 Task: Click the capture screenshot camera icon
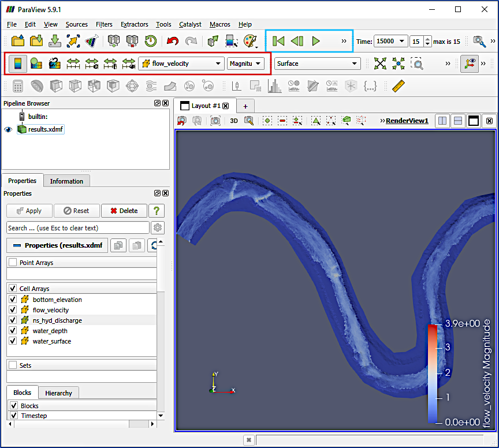click(215, 121)
